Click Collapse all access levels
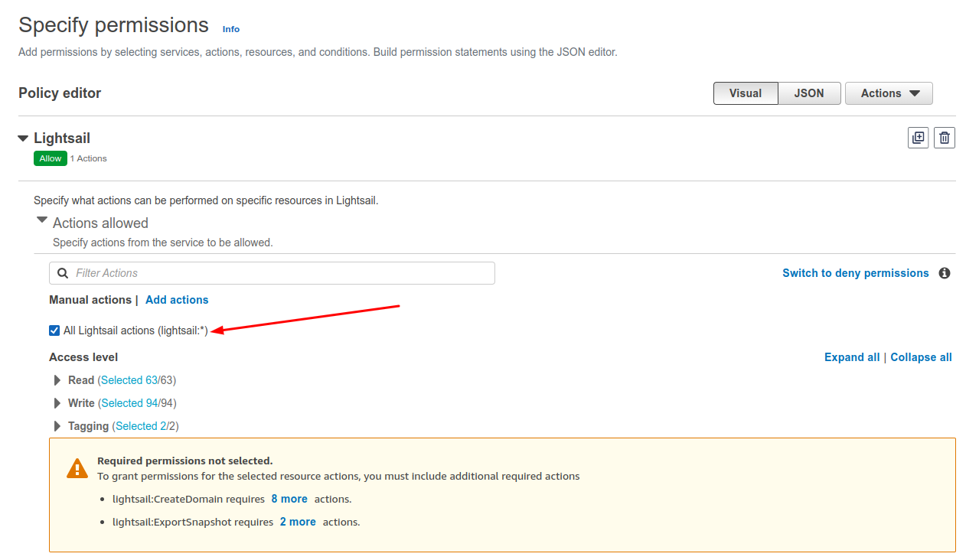The height and width of the screenshot is (560, 979). click(922, 357)
